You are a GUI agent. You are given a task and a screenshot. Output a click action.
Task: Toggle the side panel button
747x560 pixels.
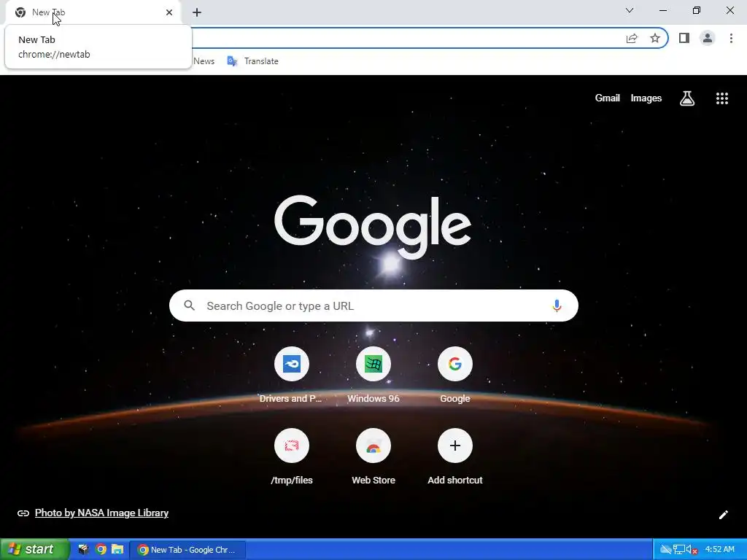pyautogui.click(x=684, y=38)
